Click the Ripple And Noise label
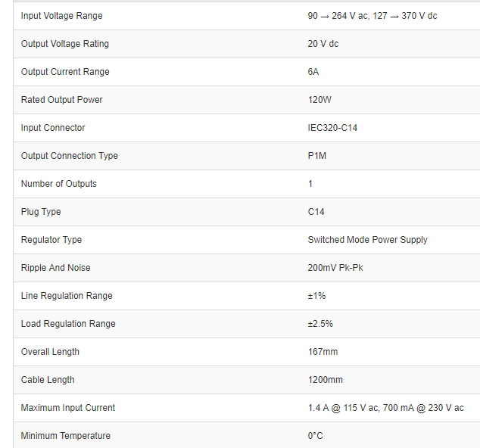 click(x=56, y=268)
